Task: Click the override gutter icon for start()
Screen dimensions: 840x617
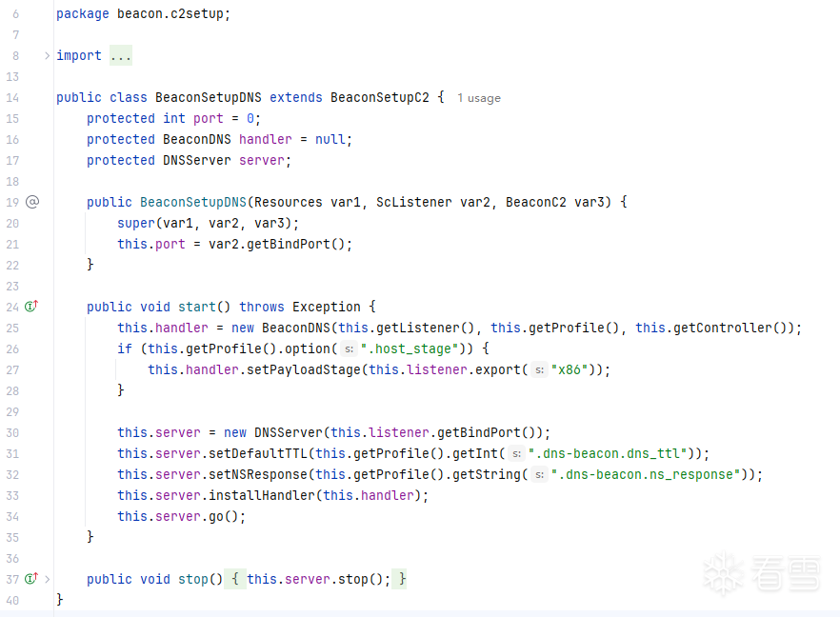Action: pos(31,307)
